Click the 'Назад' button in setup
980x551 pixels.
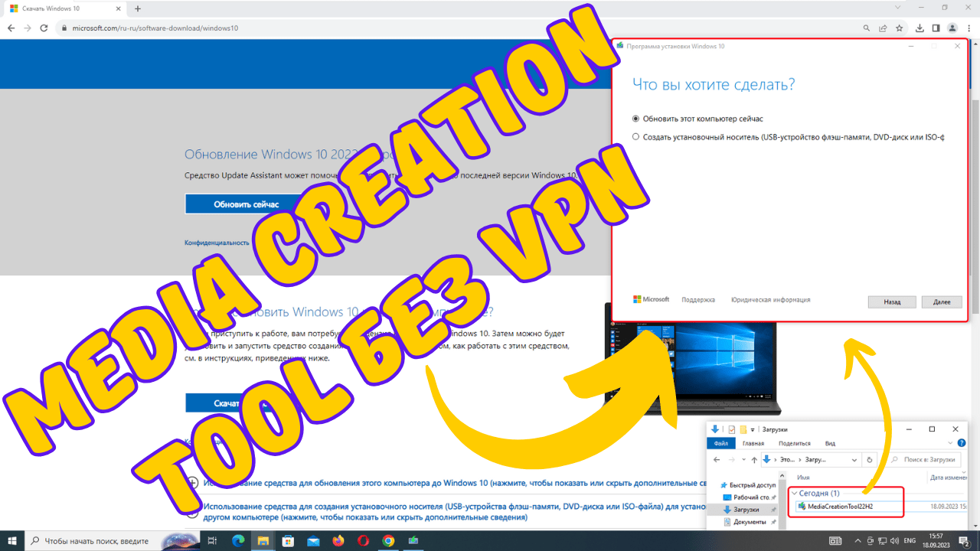click(x=892, y=302)
